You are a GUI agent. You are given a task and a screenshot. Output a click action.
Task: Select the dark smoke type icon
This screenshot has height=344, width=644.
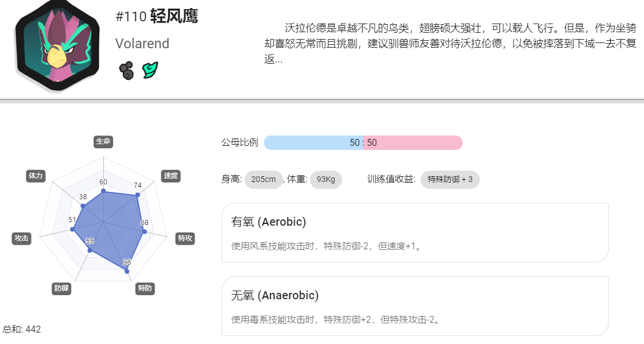coord(126,71)
